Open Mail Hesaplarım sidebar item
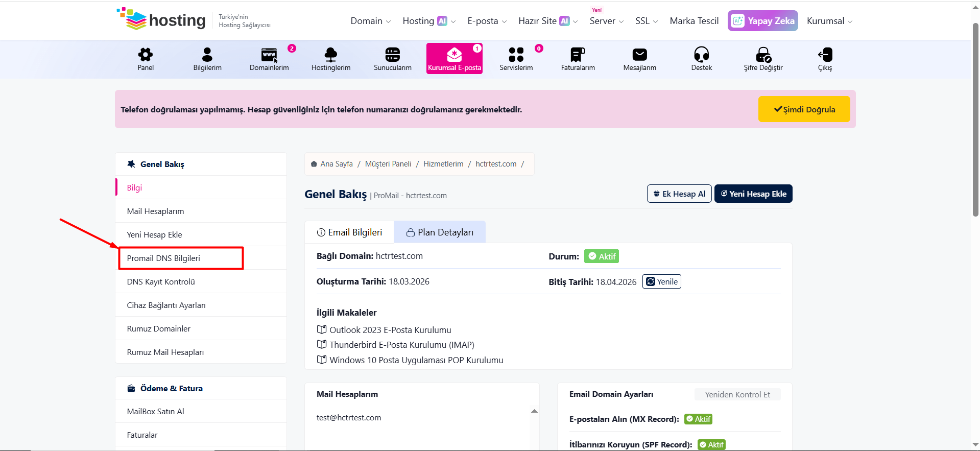 201,211
